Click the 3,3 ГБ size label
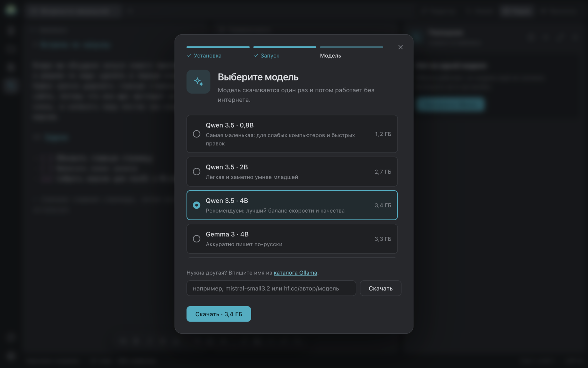Viewport: 588px width, 368px height. coord(383,239)
